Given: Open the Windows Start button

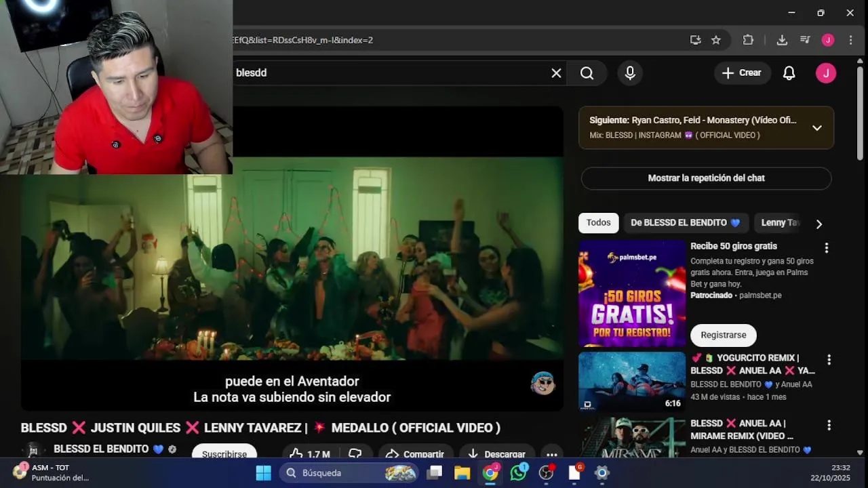Looking at the screenshot, I should 263,472.
